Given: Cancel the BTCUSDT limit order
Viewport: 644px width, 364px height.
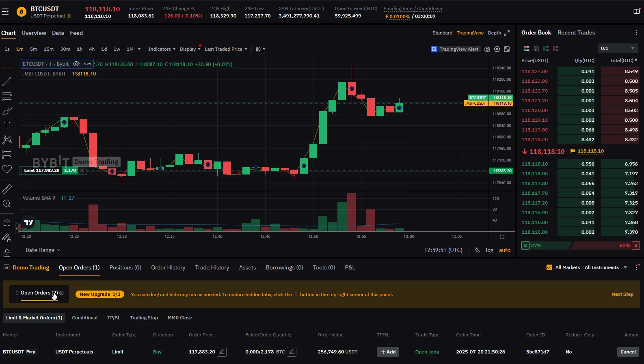Looking at the screenshot, I should [628, 352].
